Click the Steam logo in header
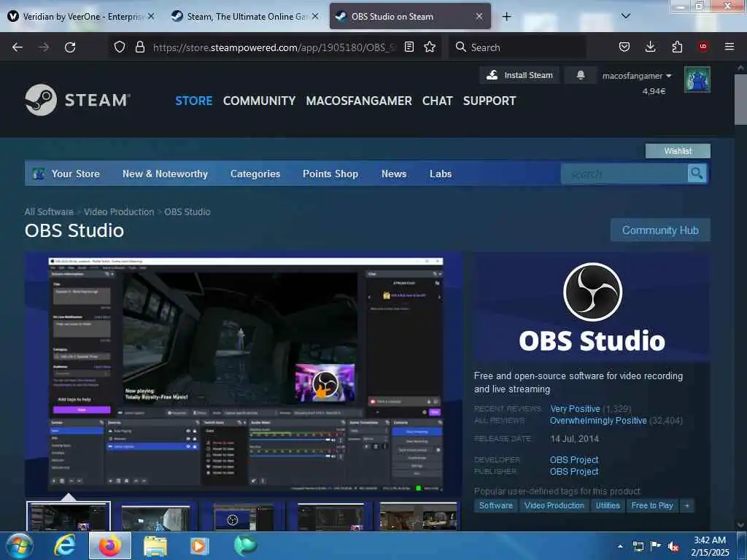The width and height of the screenshot is (747, 560). [78, 100]
